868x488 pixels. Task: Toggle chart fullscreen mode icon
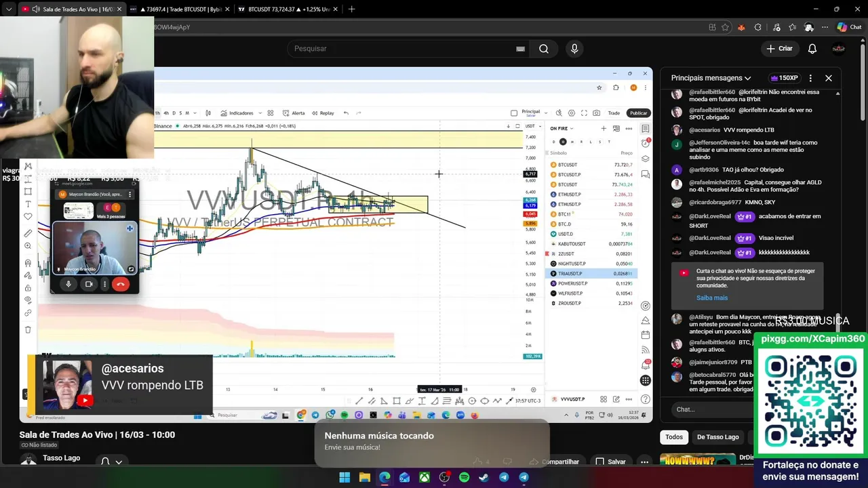584,113
